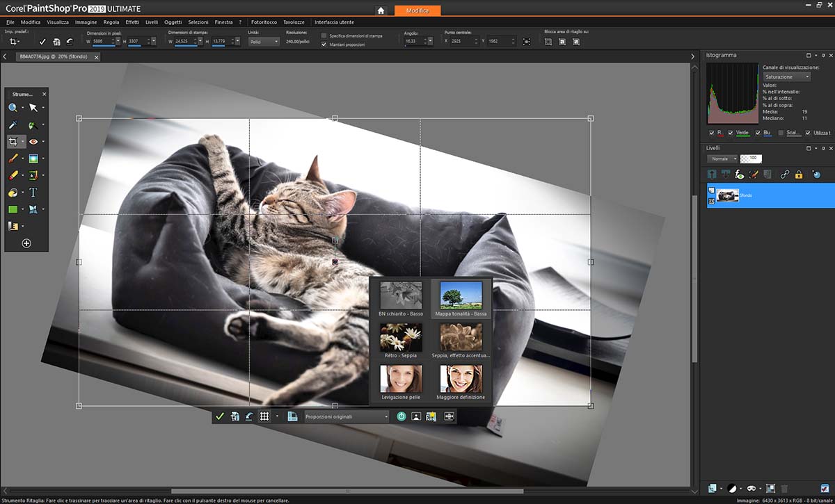Open the Effetti menu
835x504 pixels.
pyautogui.click(x=132, y=22)
